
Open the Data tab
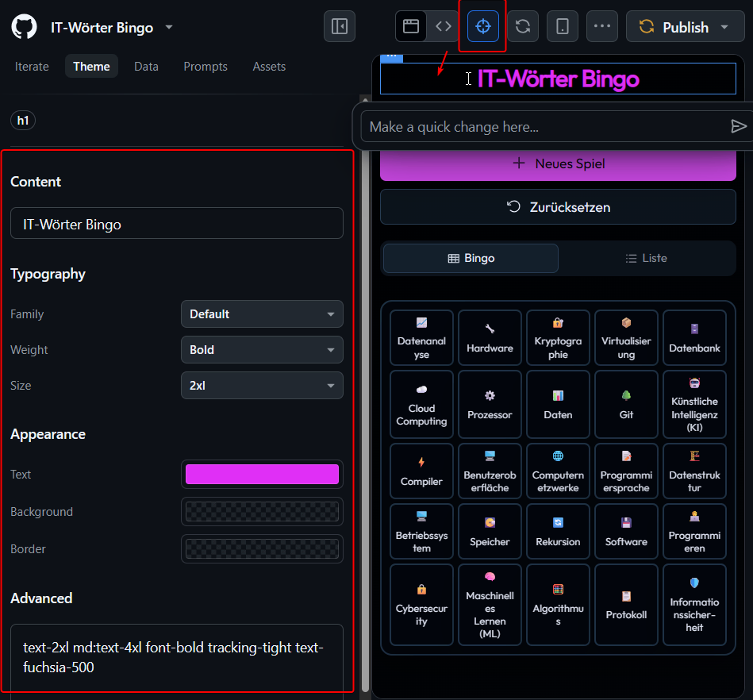click(x=146, y=67)
